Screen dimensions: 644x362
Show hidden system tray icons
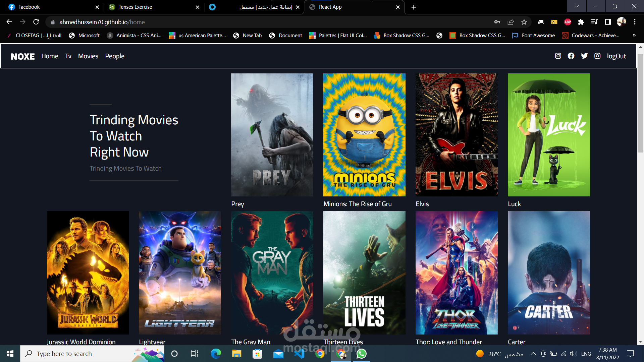(x=533, y=354)
